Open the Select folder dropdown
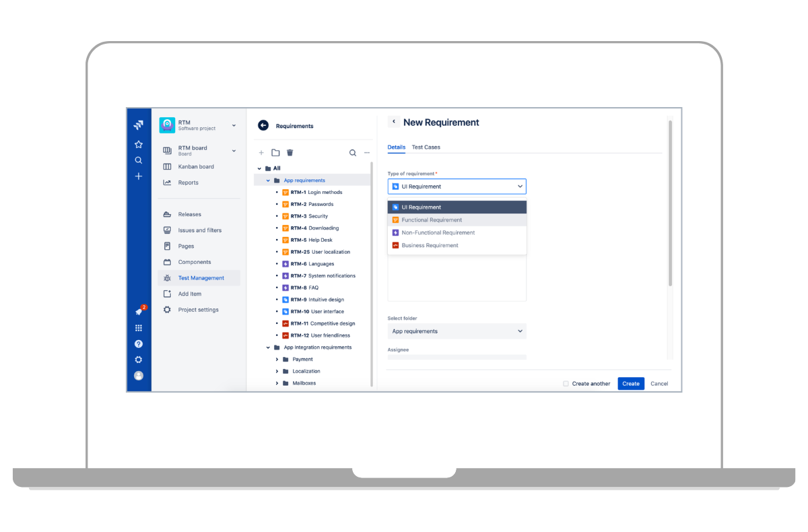Screen dimensions: 808x532 click(x=457, y=331)
